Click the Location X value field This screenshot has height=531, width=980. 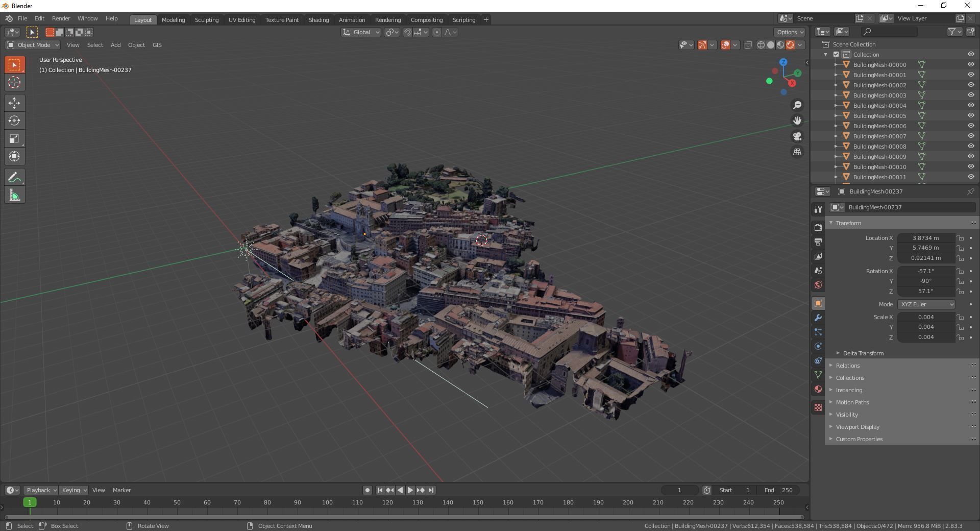point(926,238)
